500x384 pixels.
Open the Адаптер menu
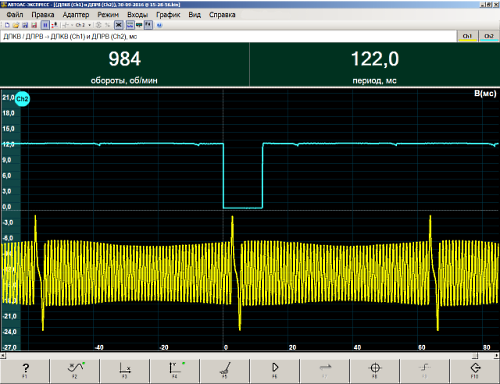point(76,15)
